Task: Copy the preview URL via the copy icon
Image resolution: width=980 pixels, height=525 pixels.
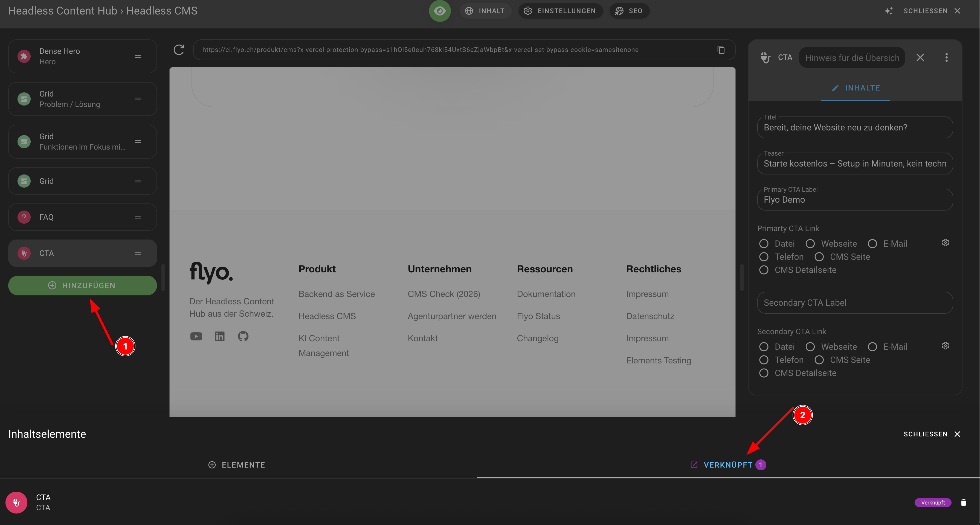Action: [721, 50]
